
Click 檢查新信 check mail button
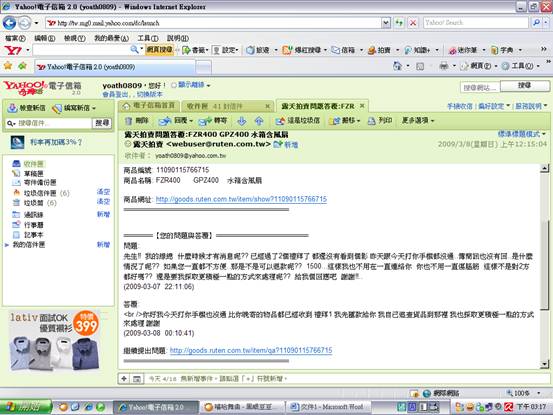(27, 108)
